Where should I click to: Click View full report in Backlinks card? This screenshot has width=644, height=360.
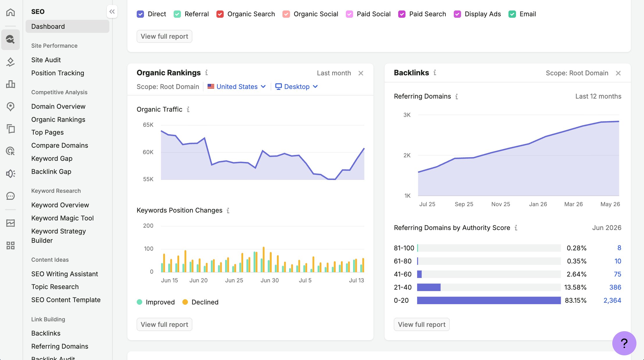(421, 325)
